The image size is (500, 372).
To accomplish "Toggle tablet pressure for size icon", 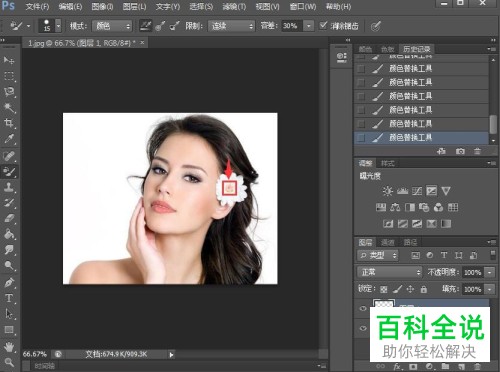I will coord(376,26).
